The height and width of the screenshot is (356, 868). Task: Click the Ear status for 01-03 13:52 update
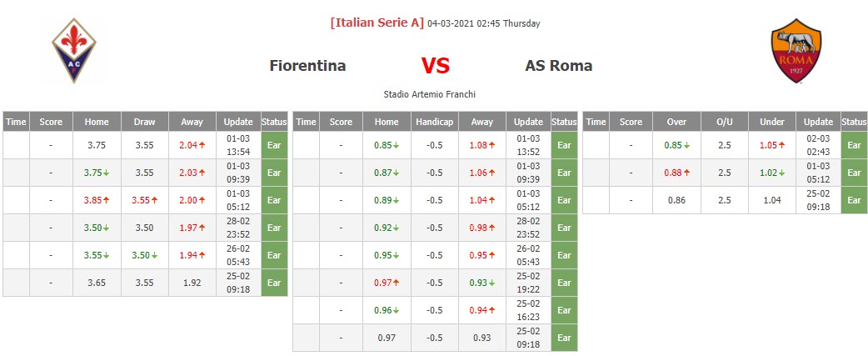[x=564, y=145]
